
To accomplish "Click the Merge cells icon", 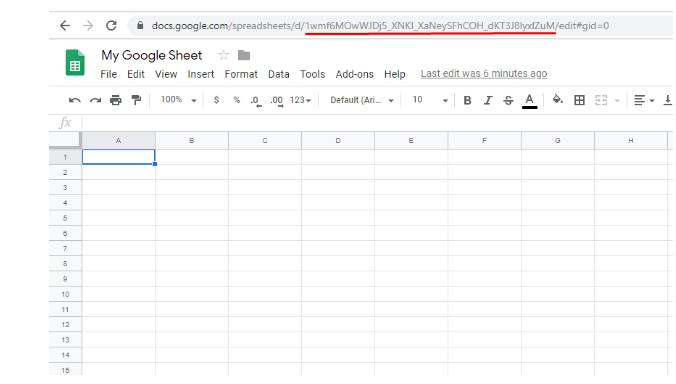I will point(601,100).
